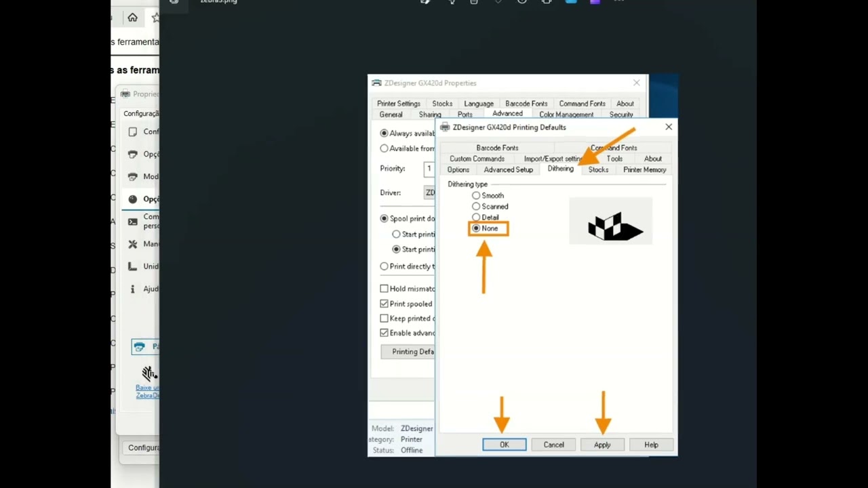Switch to the Advanced Setup tab
The height and width of the screenshot is (488, 868).
pos(508,169)
